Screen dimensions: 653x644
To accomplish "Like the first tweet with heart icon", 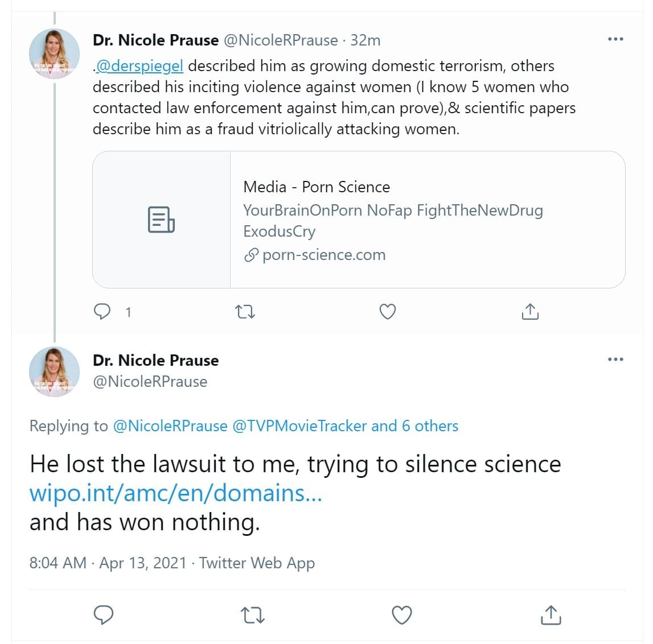I will tap(388, 311).
